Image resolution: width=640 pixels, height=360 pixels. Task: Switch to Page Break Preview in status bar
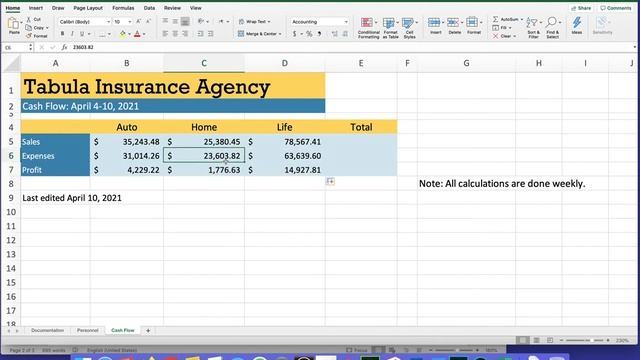pos(550,340)
